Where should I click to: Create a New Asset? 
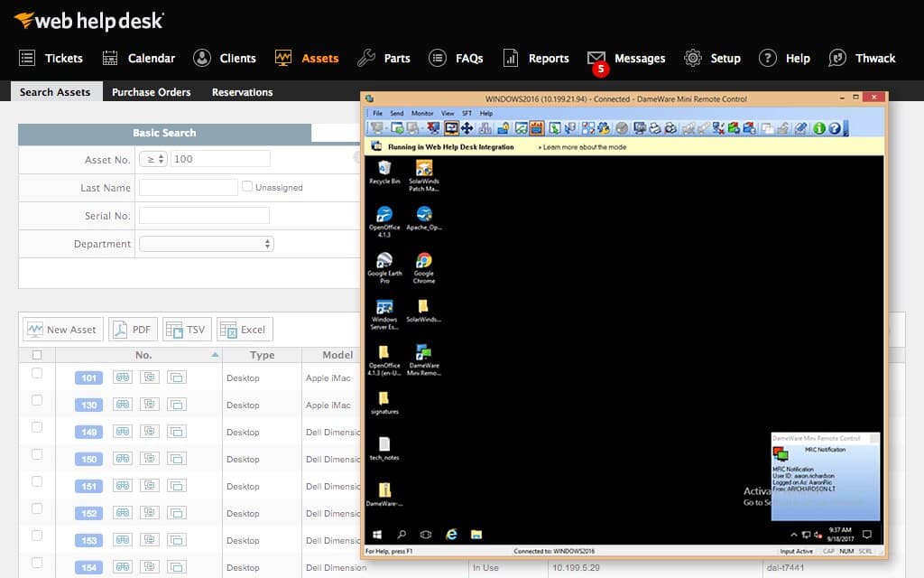61,330
